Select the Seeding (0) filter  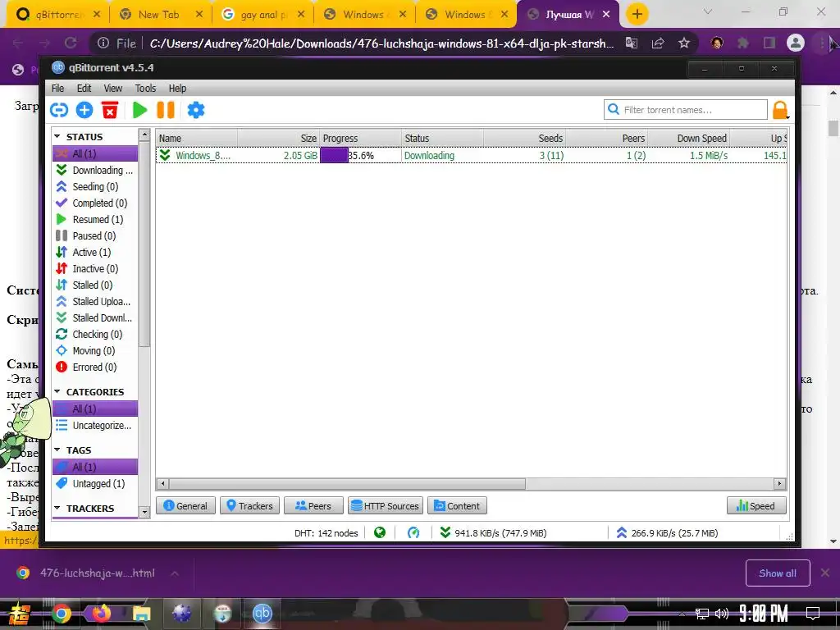click(x=95, y=186)
